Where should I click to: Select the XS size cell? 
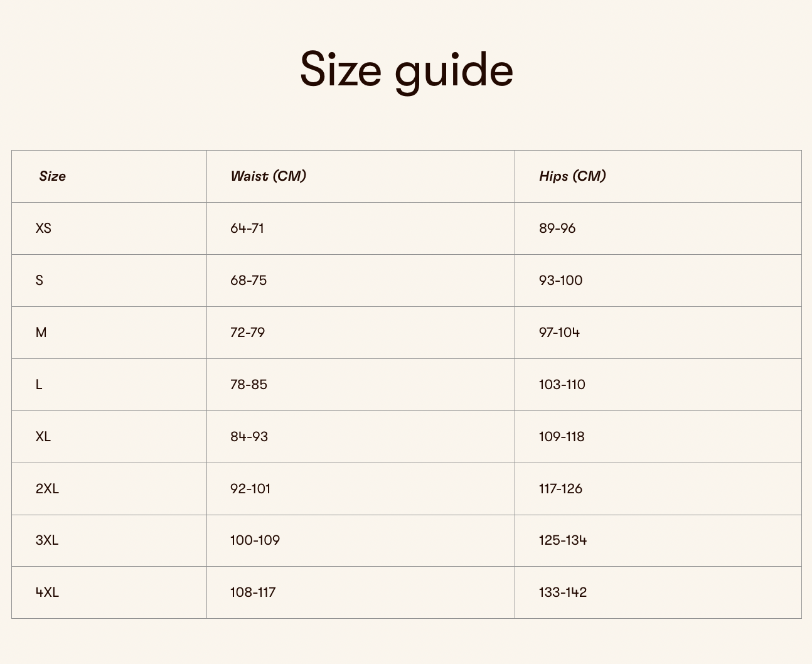tap(43, 228)
